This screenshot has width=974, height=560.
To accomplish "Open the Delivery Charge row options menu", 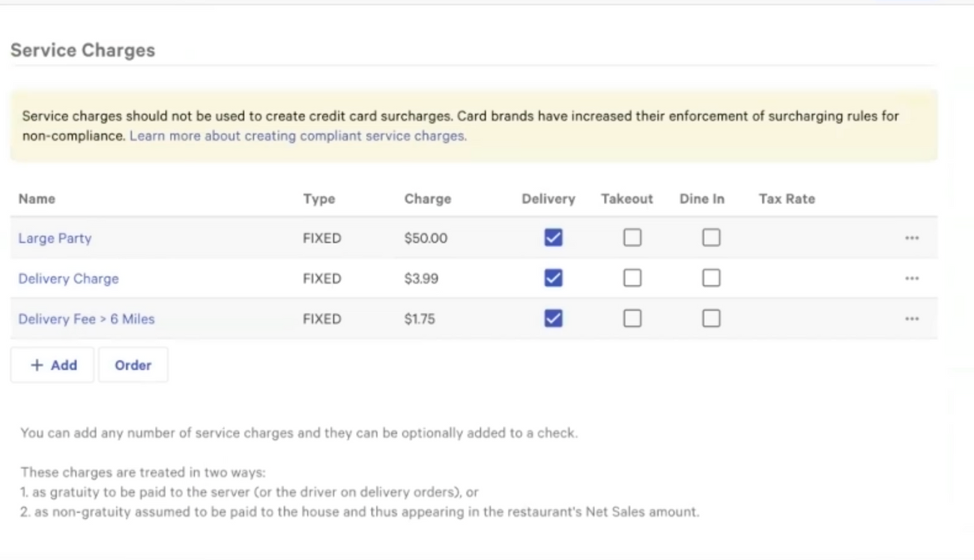I will pos(911,279).
